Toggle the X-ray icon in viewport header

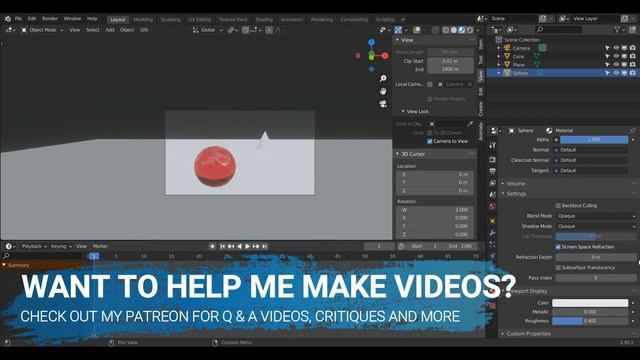click(x=435, y=30)
